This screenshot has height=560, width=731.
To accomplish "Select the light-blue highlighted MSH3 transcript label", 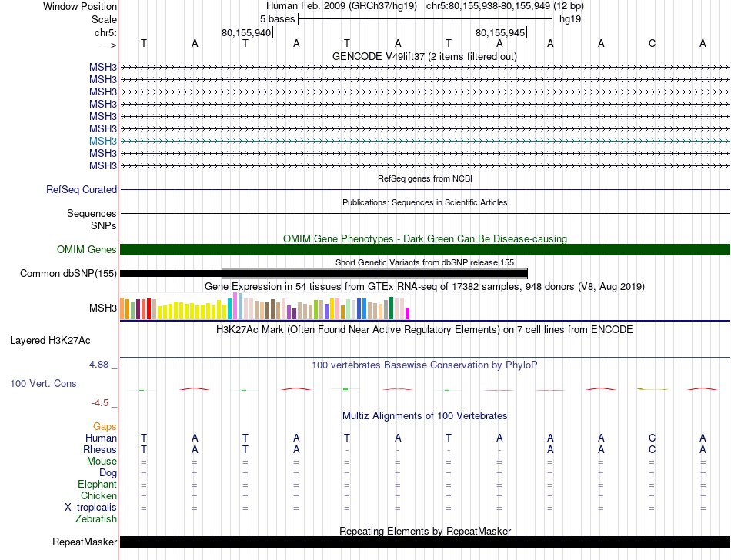I will (103, 141).
